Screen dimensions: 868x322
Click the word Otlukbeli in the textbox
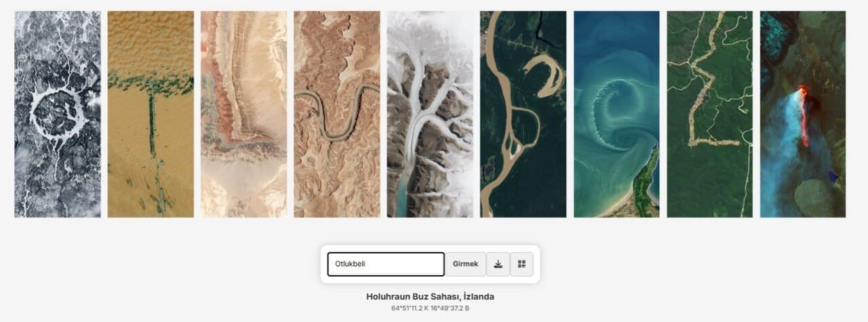point(351,264)
